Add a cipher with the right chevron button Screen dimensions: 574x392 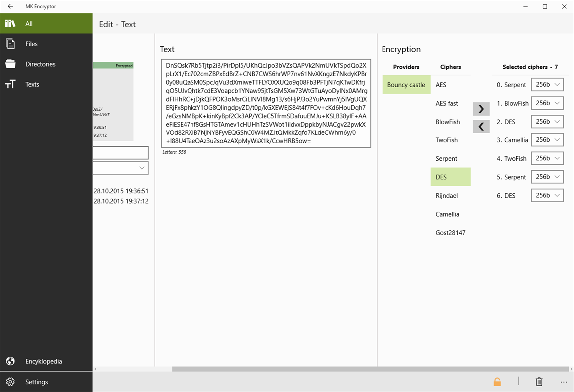click(481, 109)
